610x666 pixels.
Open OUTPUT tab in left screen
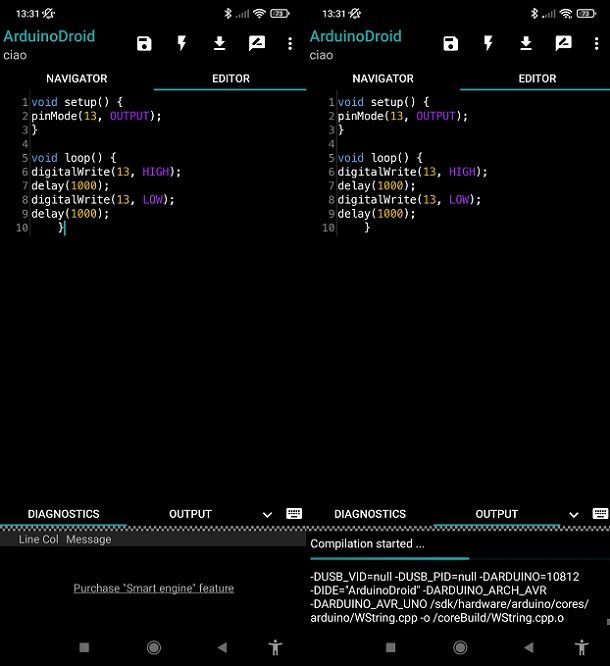(190, 514)
